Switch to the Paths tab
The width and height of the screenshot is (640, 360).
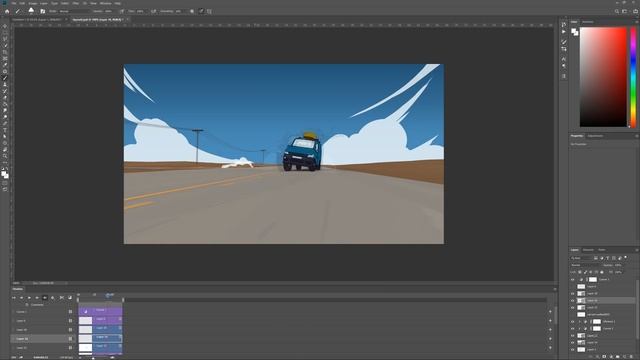coord(602,250)
